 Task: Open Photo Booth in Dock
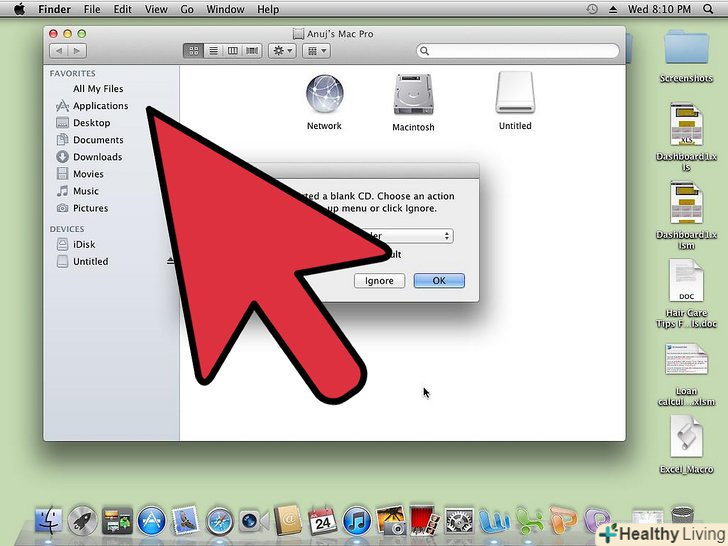pyautogui.click(x=425, y=520)
